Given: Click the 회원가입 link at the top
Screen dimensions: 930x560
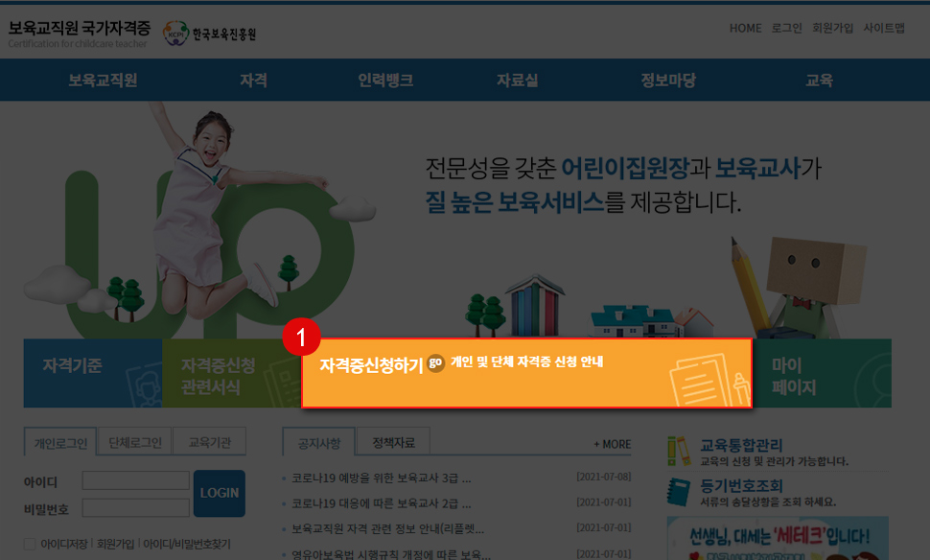Looking at the screenshot, I should pyautogui.click(x=832, y=28).
